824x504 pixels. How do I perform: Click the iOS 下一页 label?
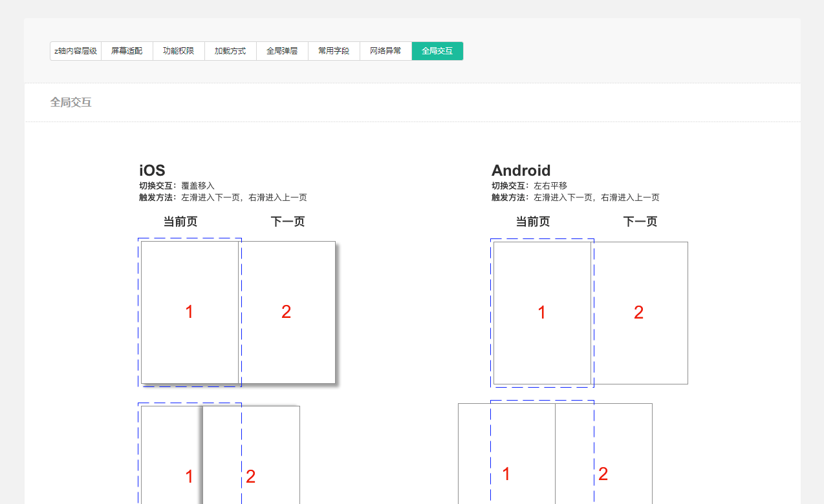coord(287,222)
